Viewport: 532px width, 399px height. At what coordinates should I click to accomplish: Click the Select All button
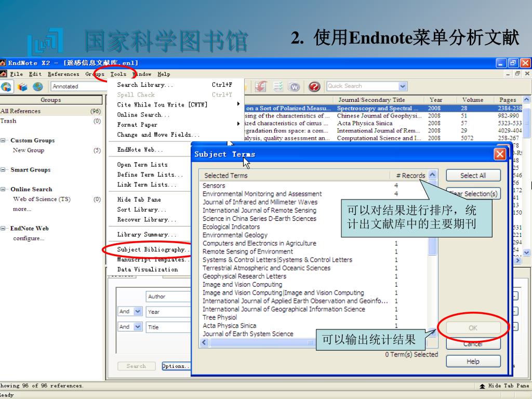(473, 176)
